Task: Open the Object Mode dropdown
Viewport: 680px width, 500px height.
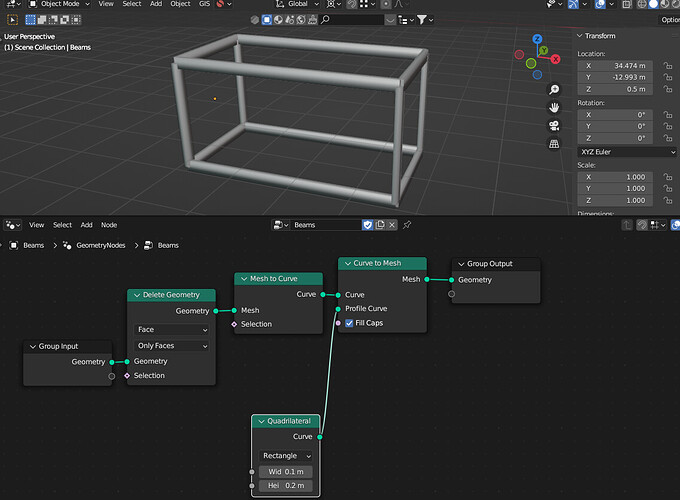Action: [59, 4]
